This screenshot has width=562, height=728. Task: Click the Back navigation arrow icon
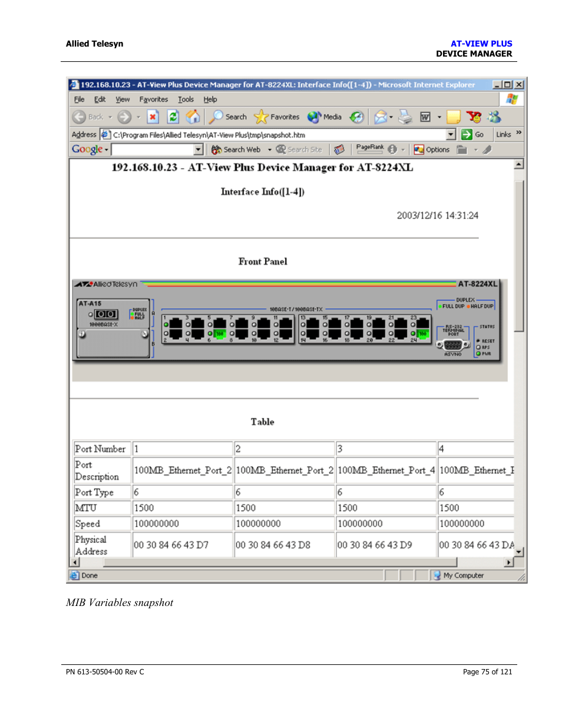80,117
